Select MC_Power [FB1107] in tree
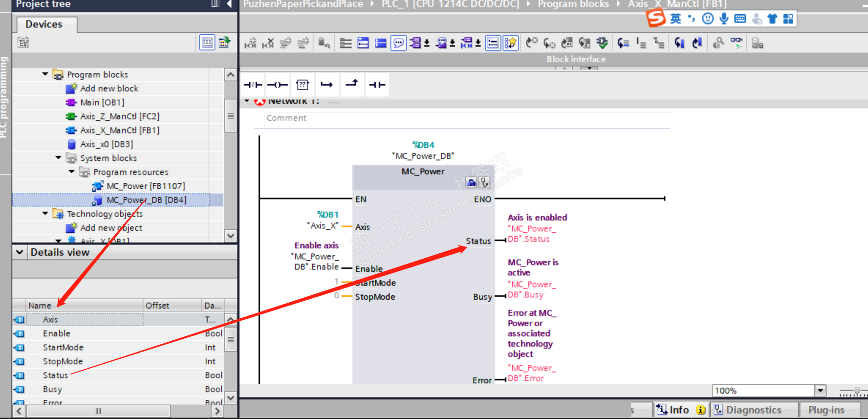 click(146, 186)
